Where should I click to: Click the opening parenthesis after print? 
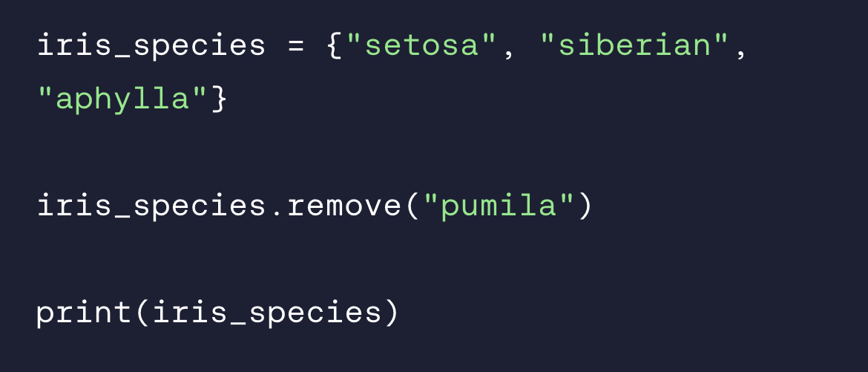click(142, 313)
